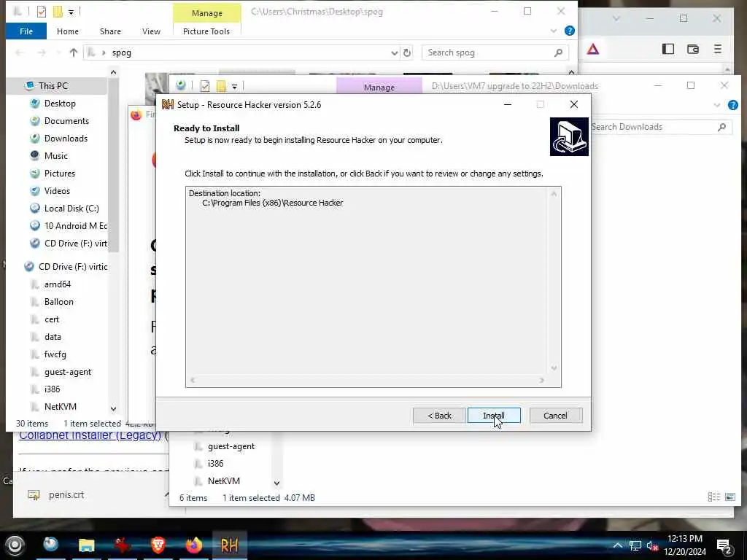Click network icon in system tray

click(x=635, y=545)
